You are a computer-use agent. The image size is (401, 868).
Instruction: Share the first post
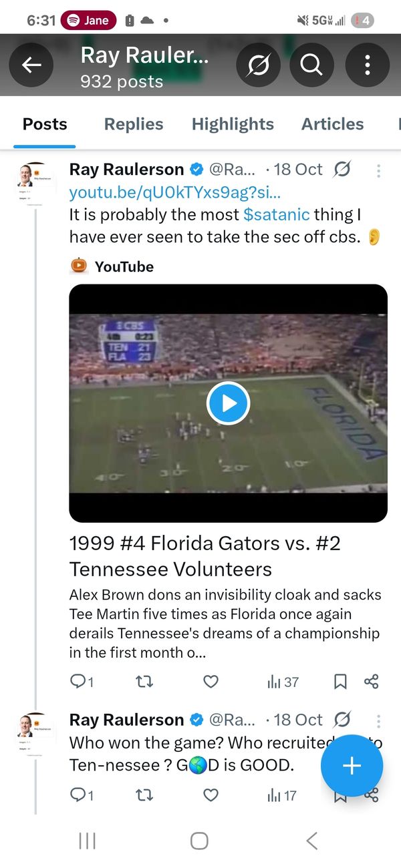click(372, 682)
